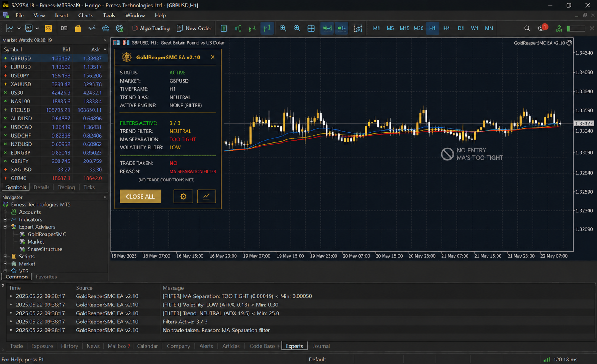Click the connection signal bars in status bar
Screen dimensions: 597x364
(547, 360)
